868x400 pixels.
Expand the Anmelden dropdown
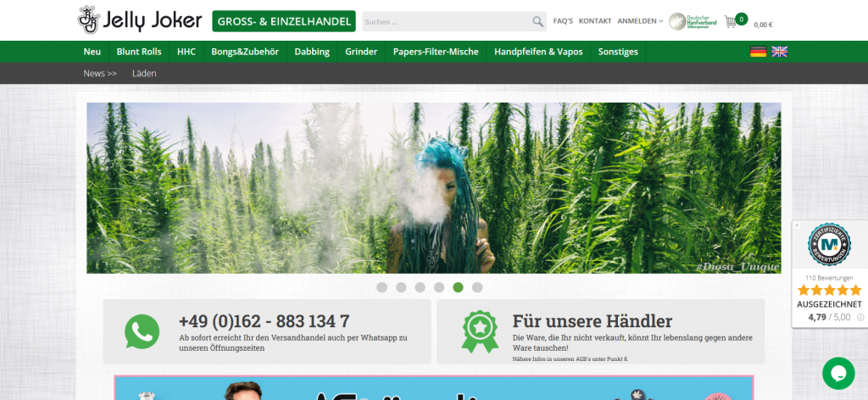640,21
